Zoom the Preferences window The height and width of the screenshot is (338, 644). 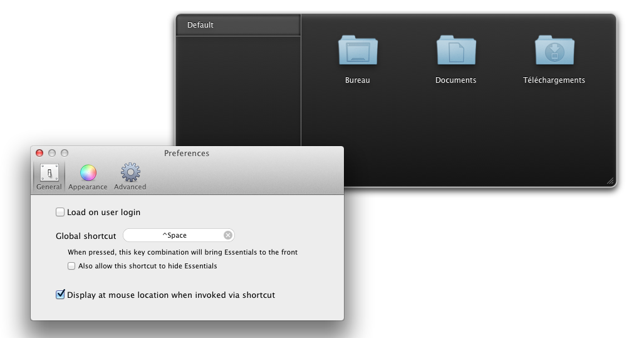65,153
